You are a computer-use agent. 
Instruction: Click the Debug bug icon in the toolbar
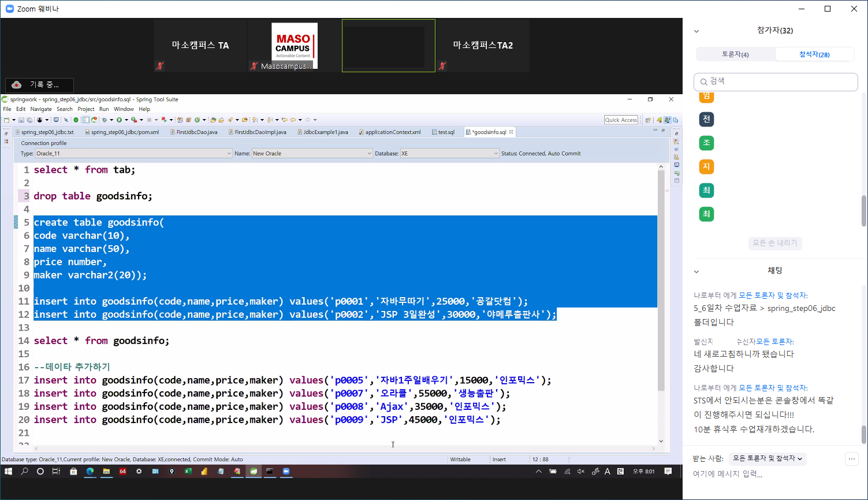[x=104, y=120]
